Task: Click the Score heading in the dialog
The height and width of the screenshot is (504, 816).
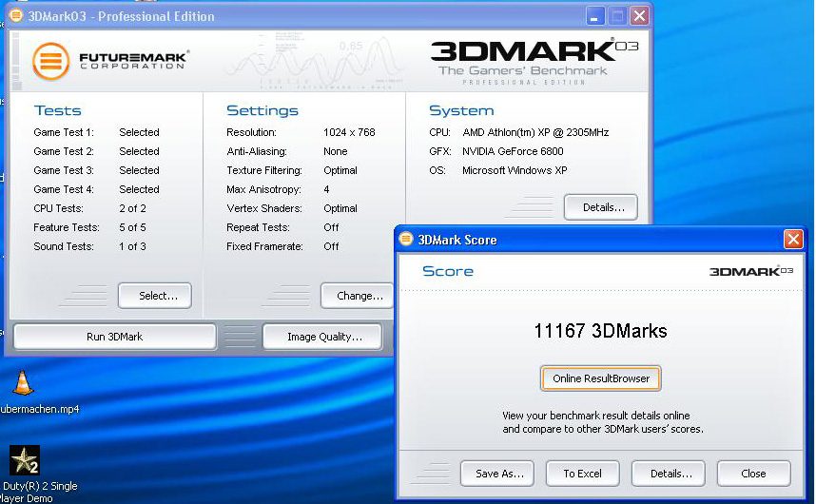Action: pyautogui.click(x=448, y=271)
